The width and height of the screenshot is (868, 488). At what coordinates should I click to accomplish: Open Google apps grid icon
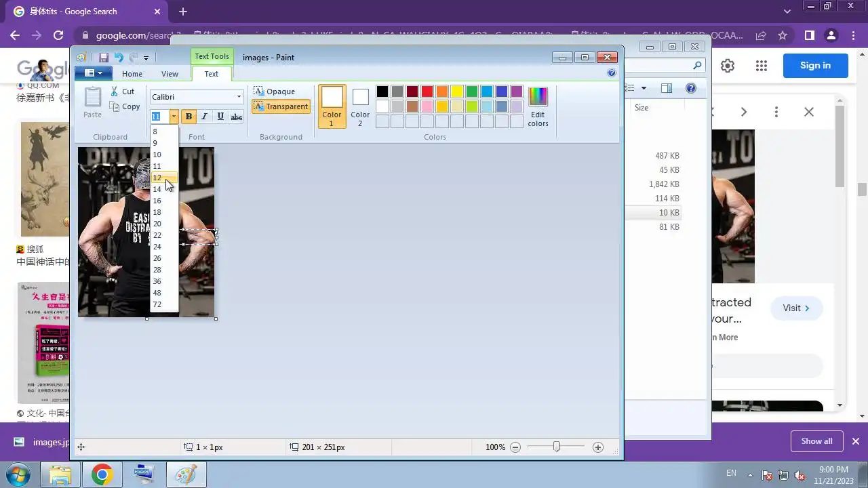[762, 66]
